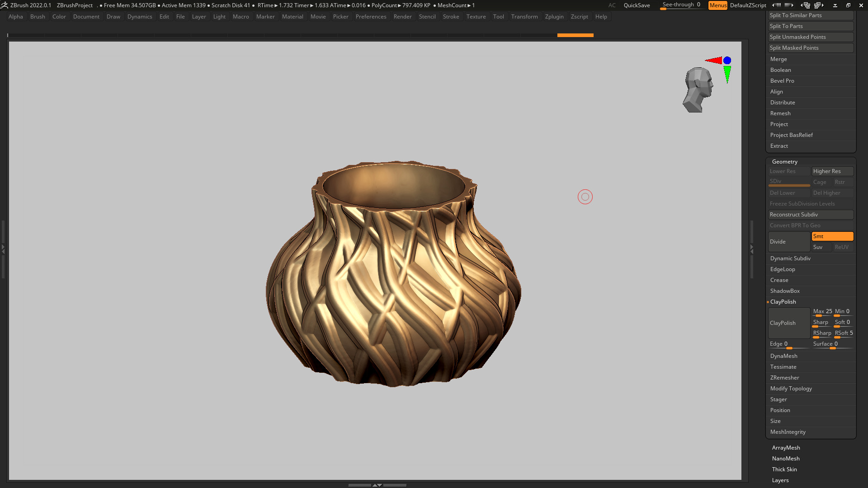Viewport: 868px width, 488px height.
Task: Open the Tool menu
Action: (498, 17)
